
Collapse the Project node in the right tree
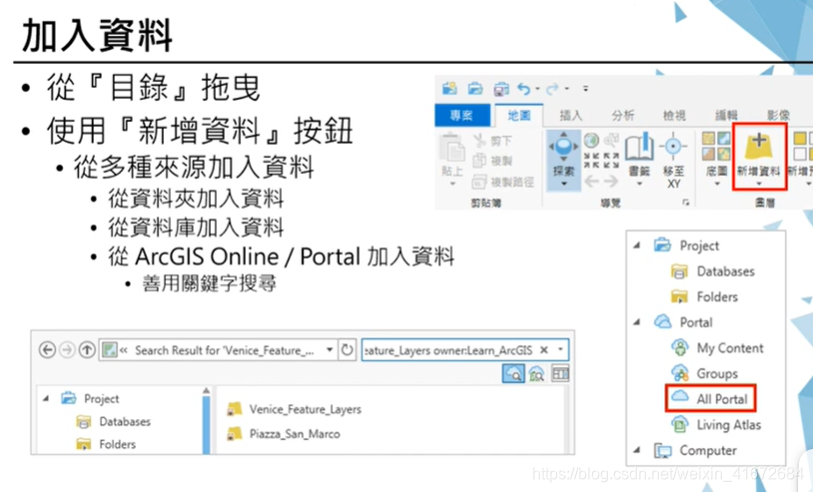636,245
